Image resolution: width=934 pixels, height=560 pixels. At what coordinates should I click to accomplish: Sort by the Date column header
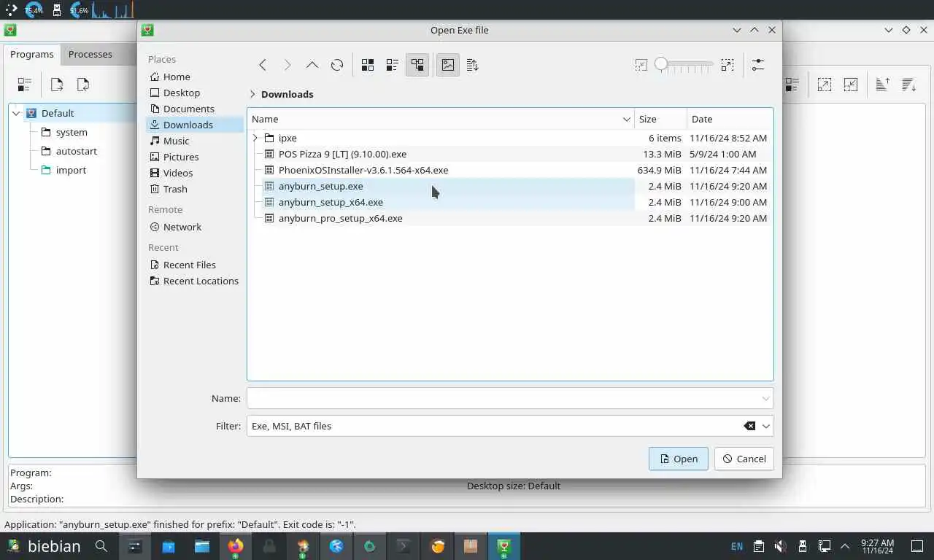pyautogui.click(x=730, y=119)
